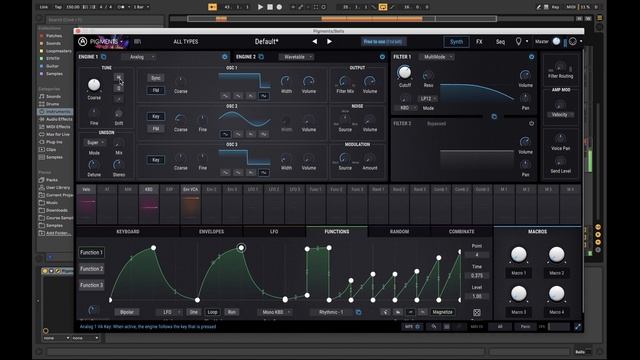
Task: Switch to the FX view tab
Action: pos(479,42)
